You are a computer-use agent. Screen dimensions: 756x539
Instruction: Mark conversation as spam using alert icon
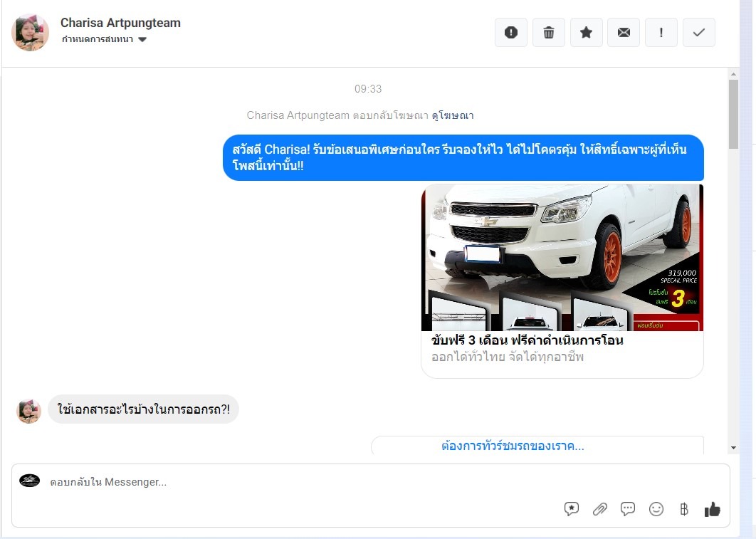pos(511,32)
